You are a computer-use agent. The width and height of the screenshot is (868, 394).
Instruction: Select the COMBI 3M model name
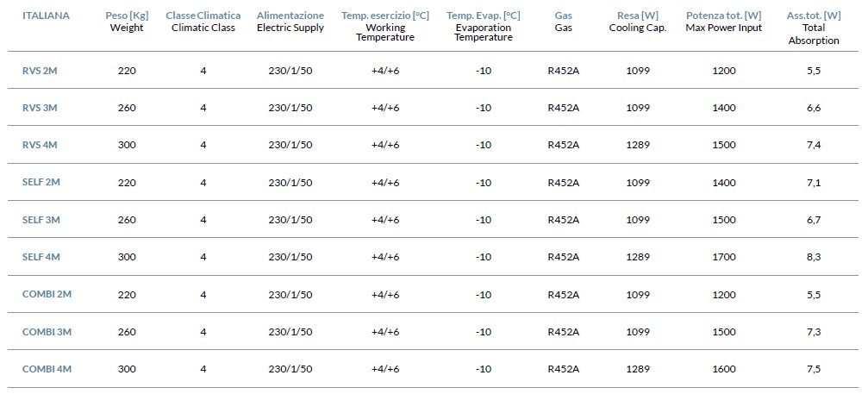coord(47,331)
